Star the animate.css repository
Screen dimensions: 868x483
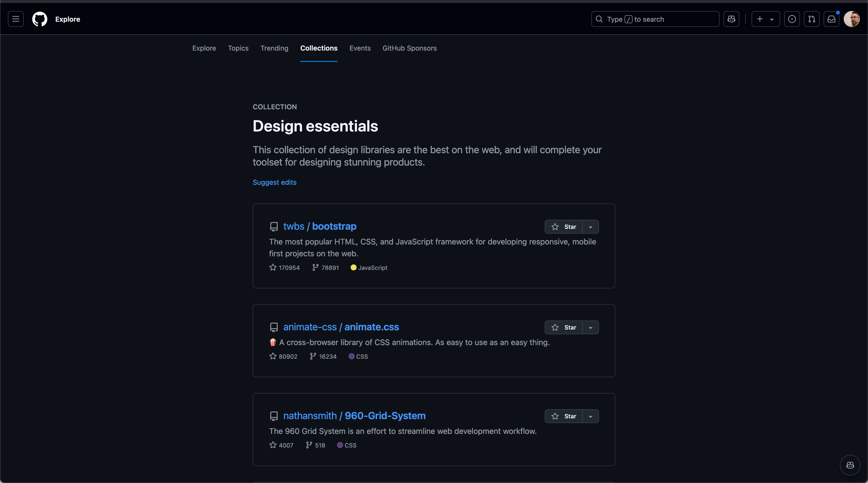click(x=564, y=327)
